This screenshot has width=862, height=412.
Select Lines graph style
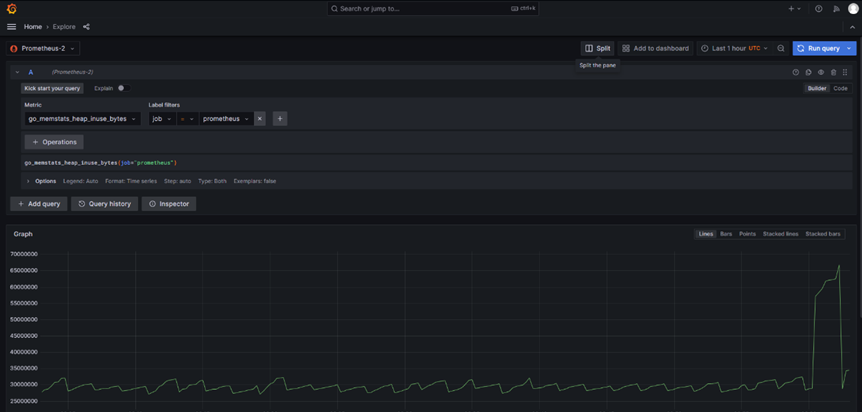tap(705, 234)
